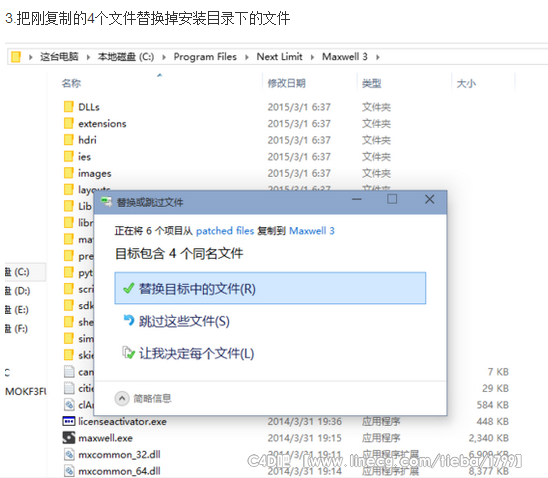This screenshot has height=478, width=548.
Task: Expand arrow after Next Limit breadcrumb
Action: coord(312,57)
